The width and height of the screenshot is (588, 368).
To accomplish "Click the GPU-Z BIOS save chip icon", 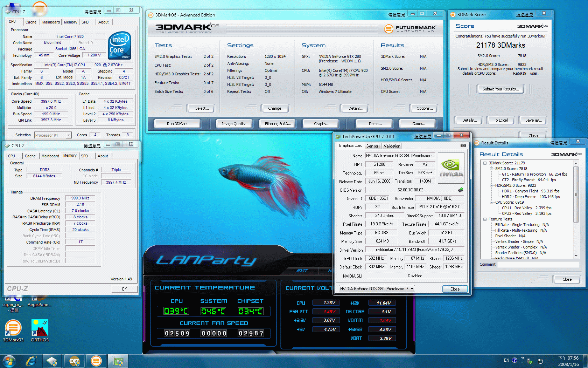I will point(461,190).
